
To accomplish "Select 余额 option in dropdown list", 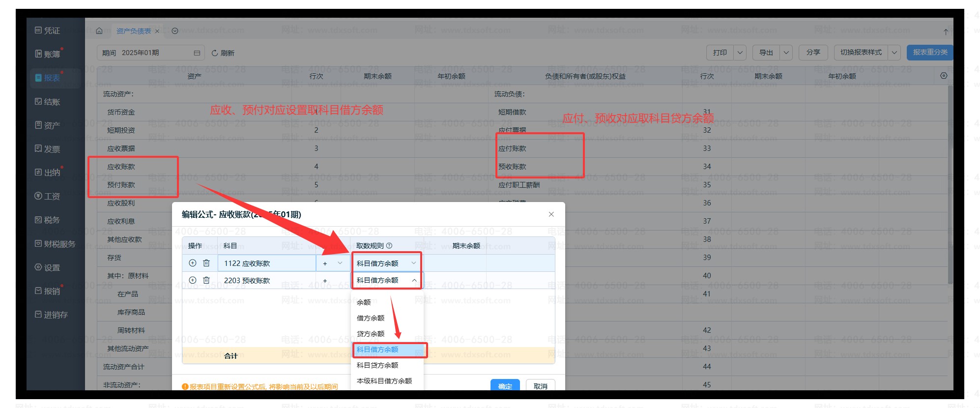I will (x=364, y=302).
